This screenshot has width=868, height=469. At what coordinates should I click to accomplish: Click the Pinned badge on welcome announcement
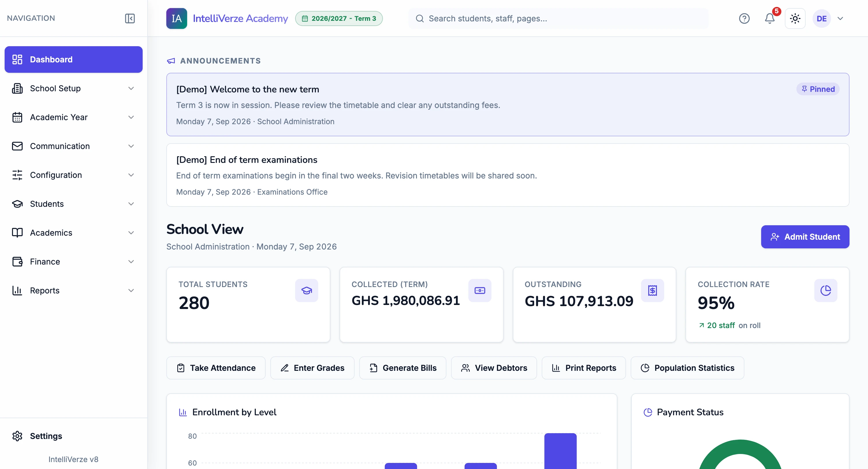[818, 89]
